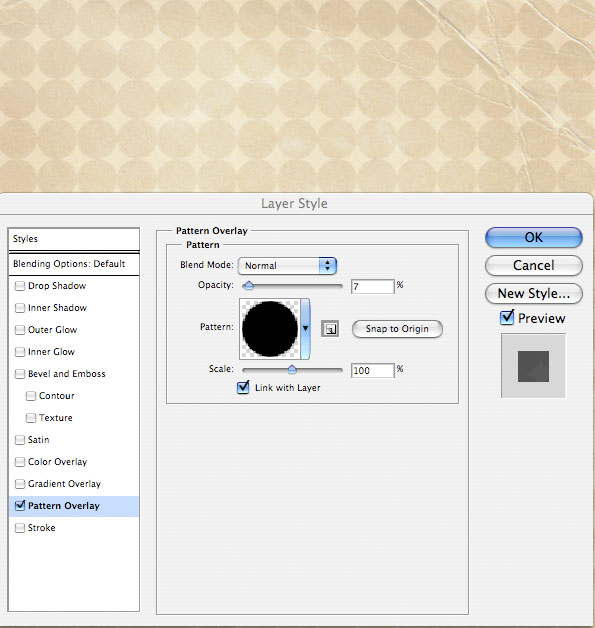Enable the Color Overlay checkbox
The width and height of the screenshot is (595, 628).
20,462
